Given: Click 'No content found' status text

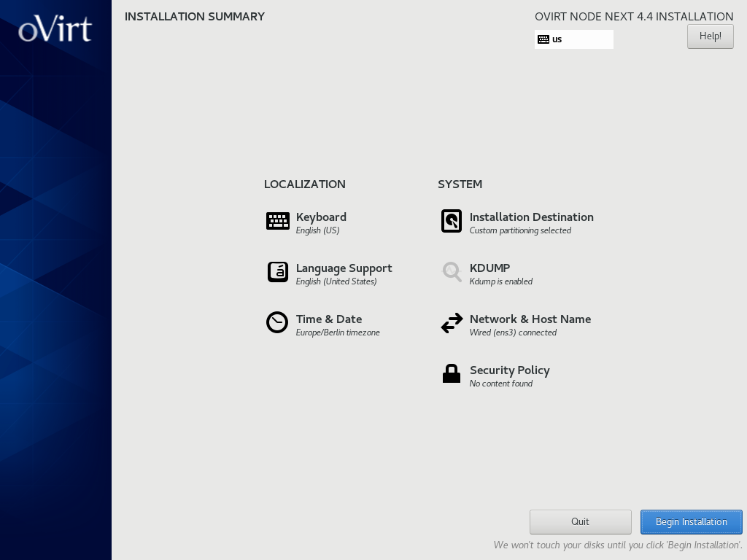Looking at the screenshot, I should [501, 384].
